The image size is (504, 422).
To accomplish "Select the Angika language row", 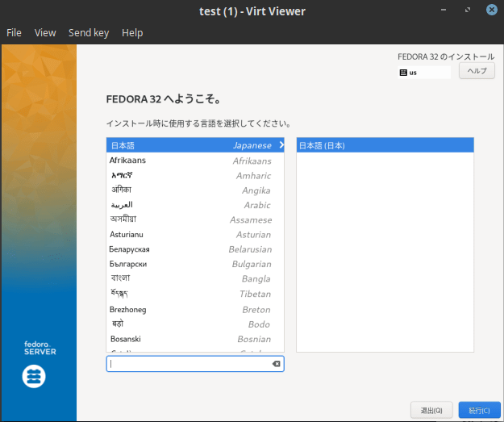I will click(195, 190).
